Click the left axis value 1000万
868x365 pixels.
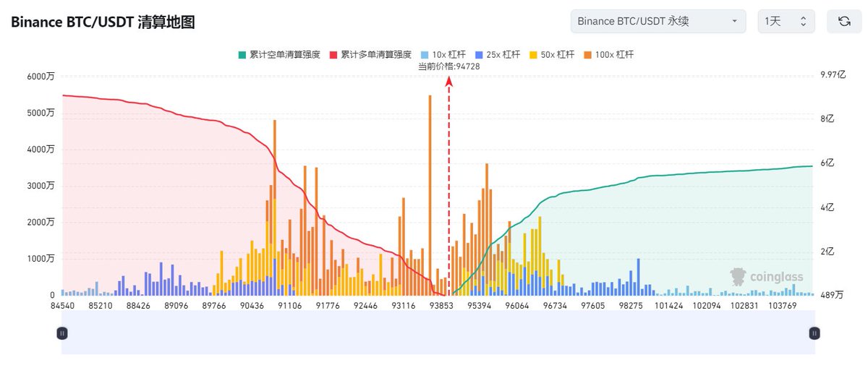pyautogui.click(x=41, y=259)
